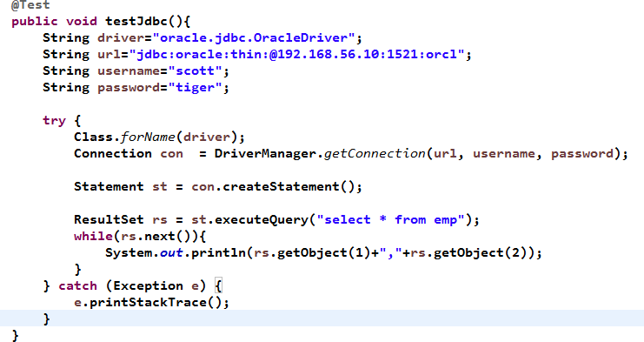The height and width of the screenshot is (342, 644).
Task: Click the closing brace on highlighted line
Action: (46, 319)
